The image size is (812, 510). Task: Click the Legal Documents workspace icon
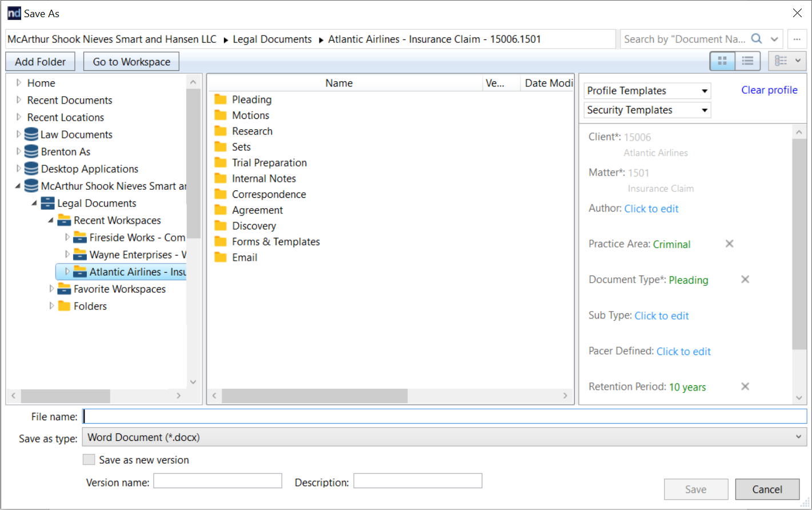click(48, 203)
